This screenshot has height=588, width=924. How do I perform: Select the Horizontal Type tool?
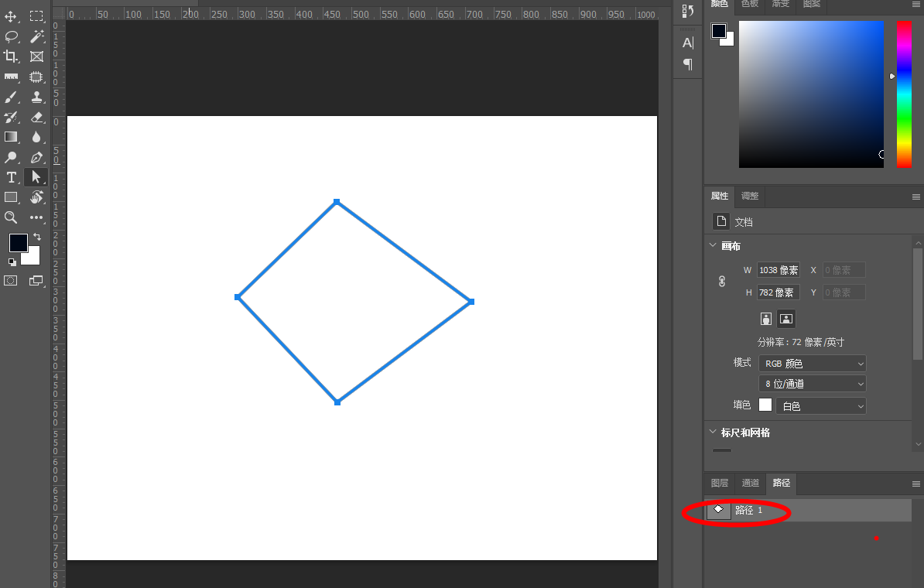click(11, 177)
